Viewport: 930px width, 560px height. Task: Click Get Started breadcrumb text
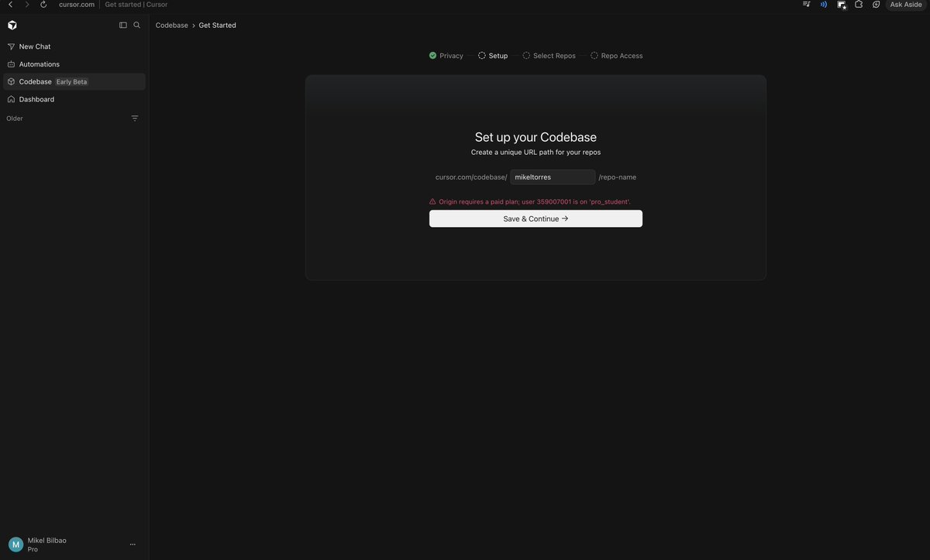click(x=218, y=26)
